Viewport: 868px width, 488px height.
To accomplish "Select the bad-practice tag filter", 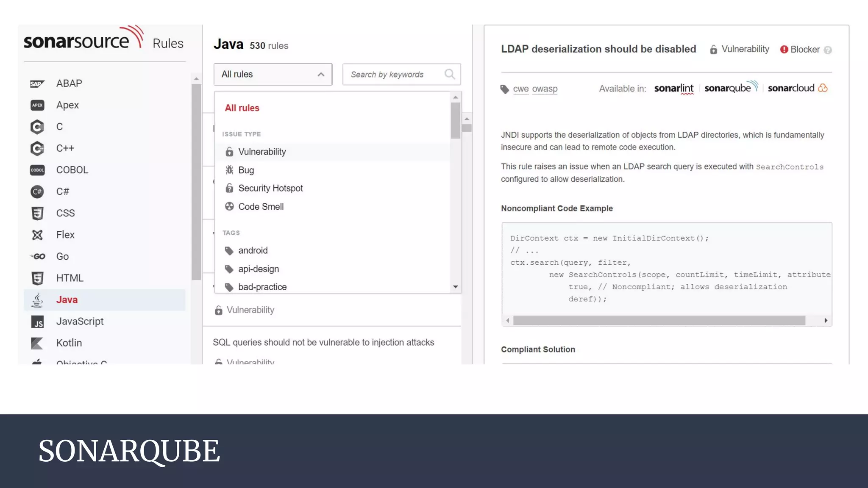I will tap(256, 287).
